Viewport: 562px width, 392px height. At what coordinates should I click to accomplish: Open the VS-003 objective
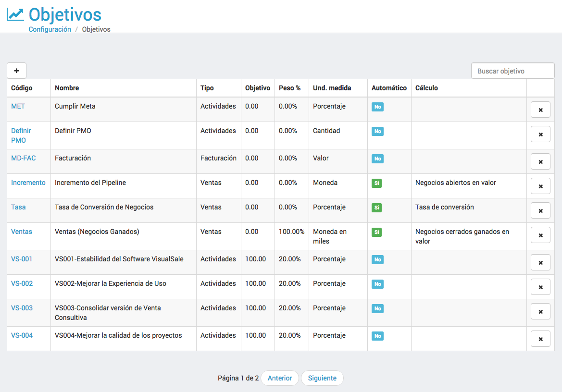22,308
